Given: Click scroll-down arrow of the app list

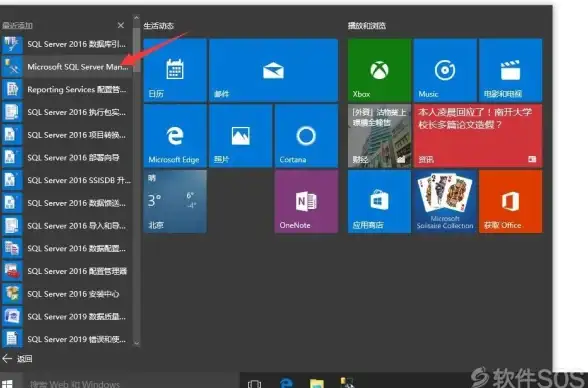Looking at the screenshot, I should pyautogui.click(x=136, y=343).
